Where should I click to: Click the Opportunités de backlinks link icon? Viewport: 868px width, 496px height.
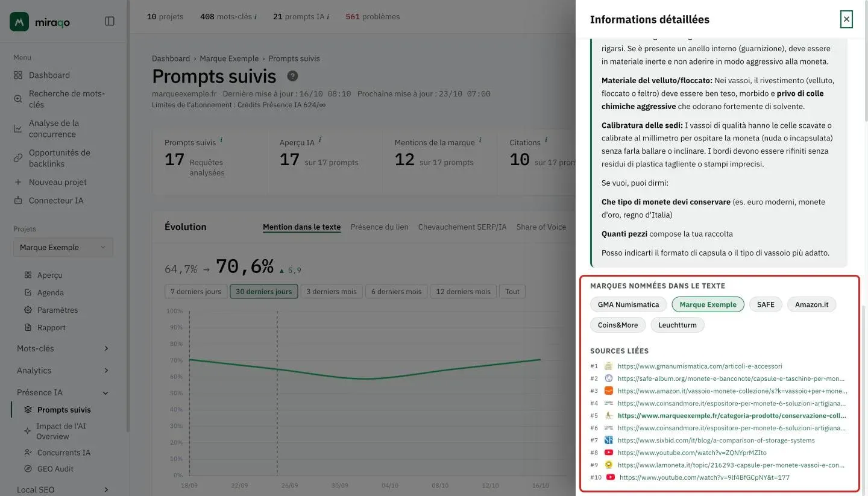[x=17, y=158]
